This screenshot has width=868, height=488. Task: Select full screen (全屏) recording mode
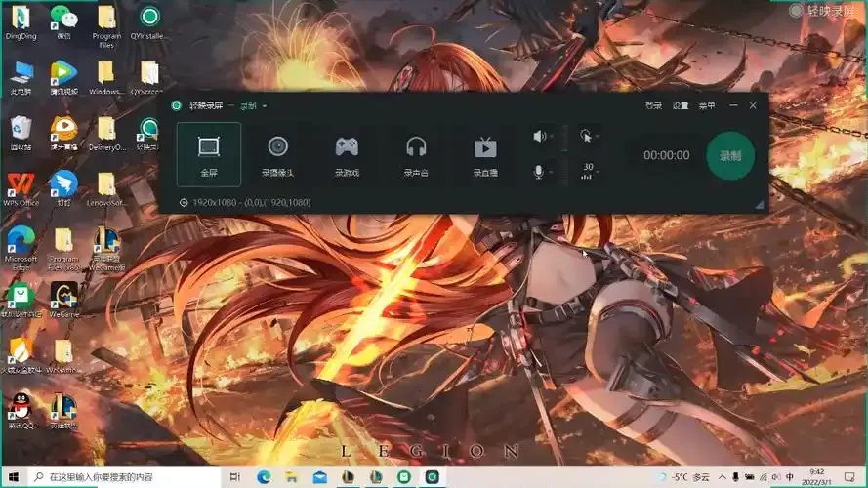pos(209,154)
